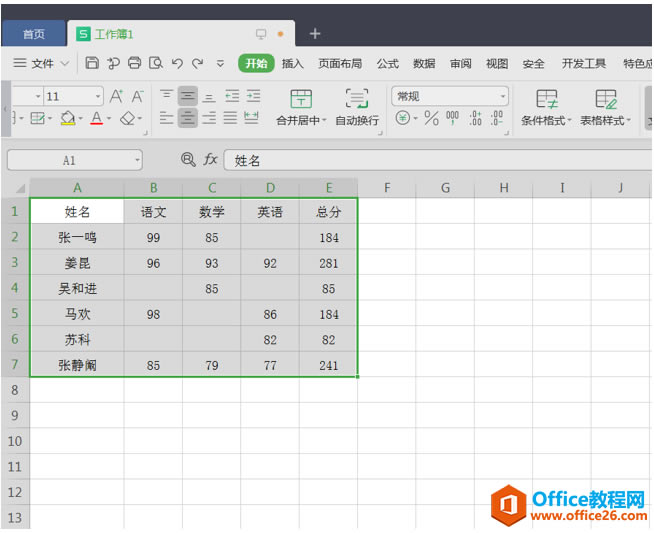
Task: Increase font size with the A+ icon
Action: click(116, 96)
